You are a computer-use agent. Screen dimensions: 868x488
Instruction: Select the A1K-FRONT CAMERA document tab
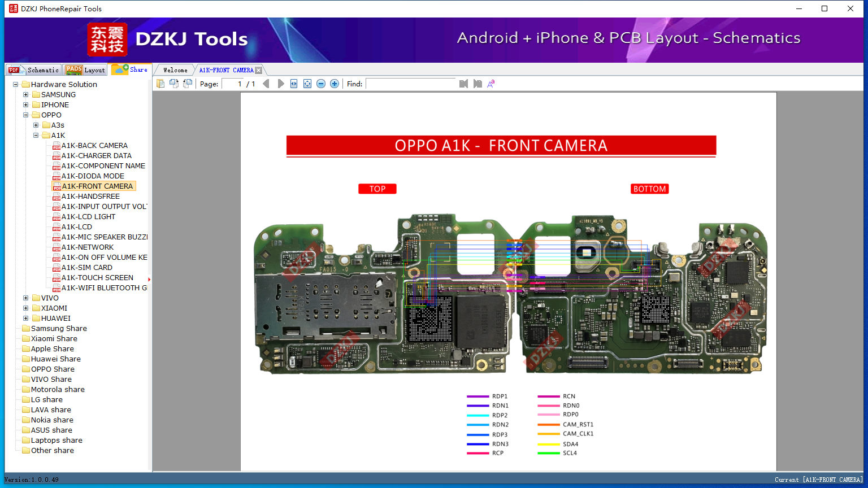pos(227,70)
